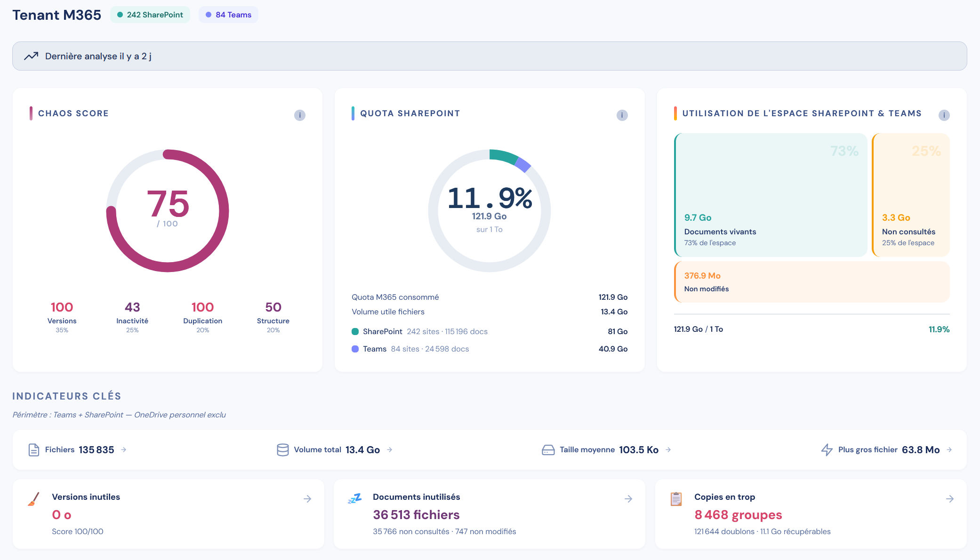Image resolution: width=980 pixels, height=560 pixels.
Task: Click the trend arrow icon in analysis banner
Action: (31, 56)
